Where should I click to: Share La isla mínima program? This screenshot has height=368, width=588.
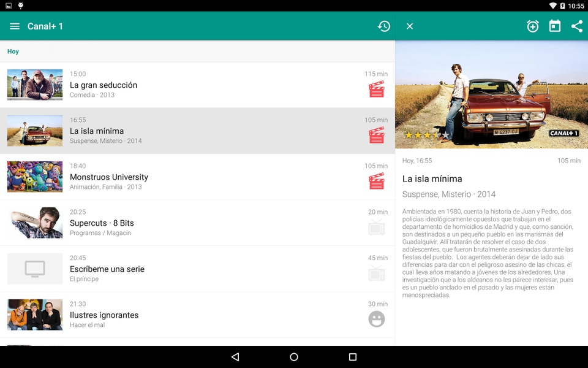[x=577, y=26]
